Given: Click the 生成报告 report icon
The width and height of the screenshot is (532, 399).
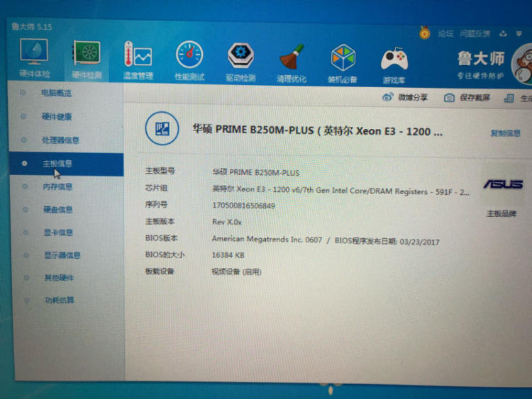Looking at the screenshot, I should [509, 99].
